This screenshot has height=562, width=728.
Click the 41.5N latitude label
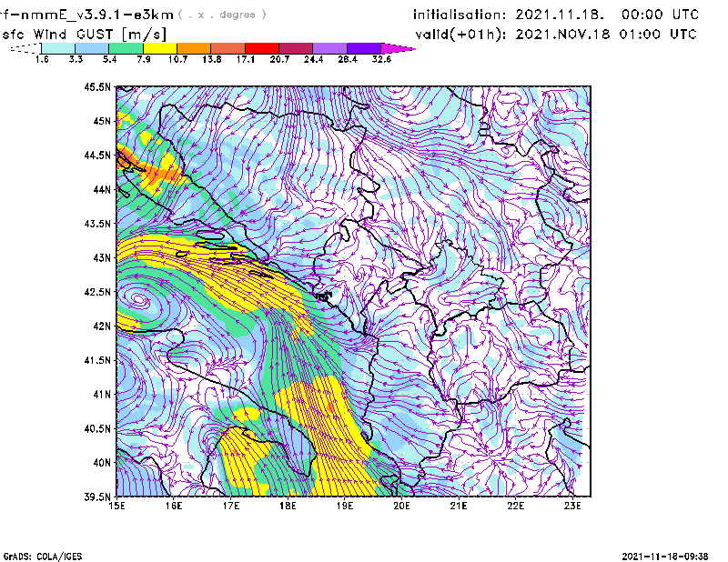97,360
